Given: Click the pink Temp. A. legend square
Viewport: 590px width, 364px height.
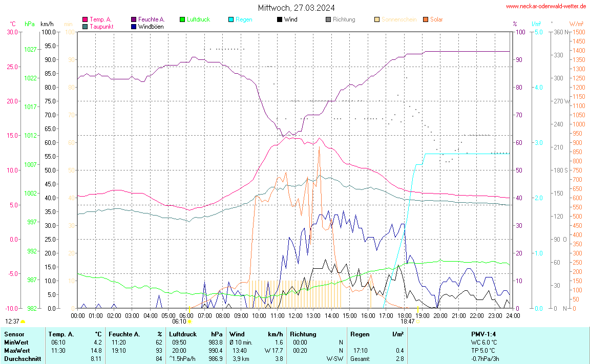Looking at the screenshot, I should (85, 20).
